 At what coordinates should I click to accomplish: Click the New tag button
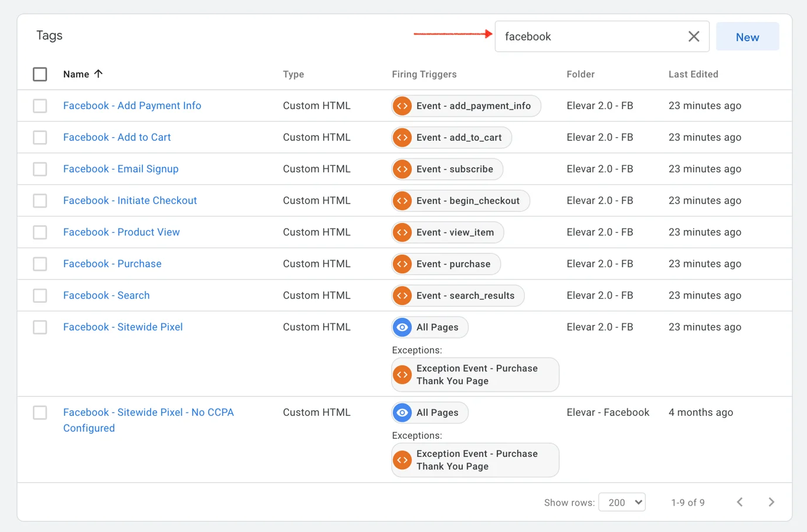747,37
